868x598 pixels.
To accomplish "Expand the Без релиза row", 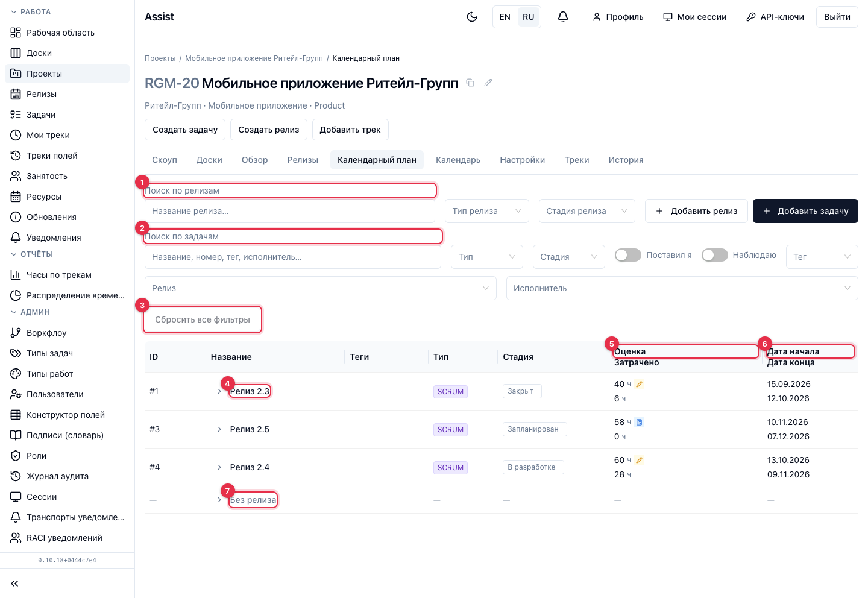I will pos(219,500).
